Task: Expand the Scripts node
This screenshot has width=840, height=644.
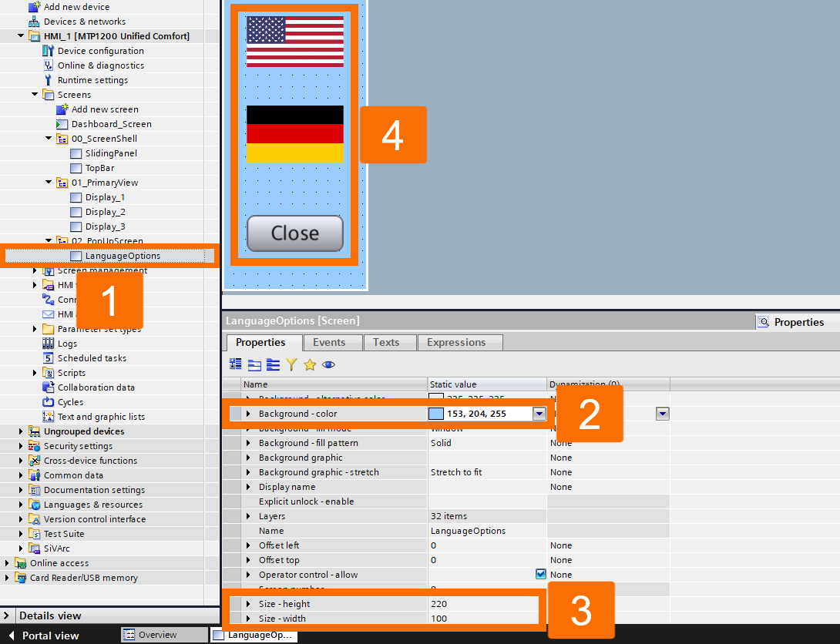Action: pos(35,373)
